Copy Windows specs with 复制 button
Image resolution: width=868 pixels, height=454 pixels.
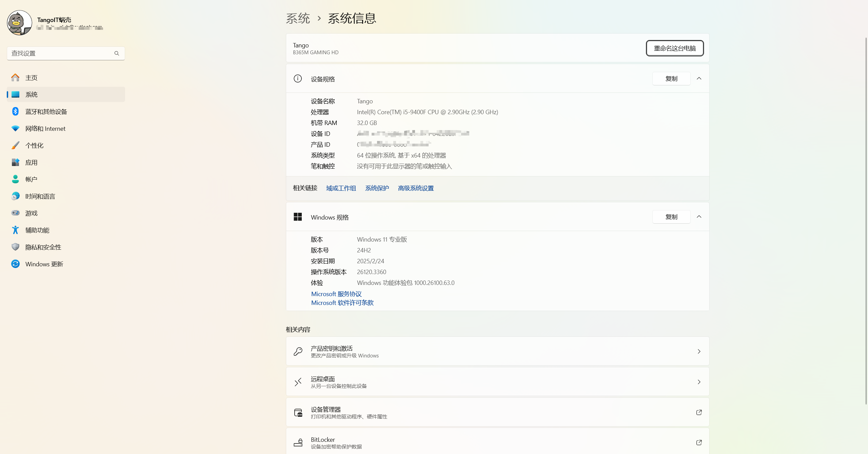coord(671,217)
